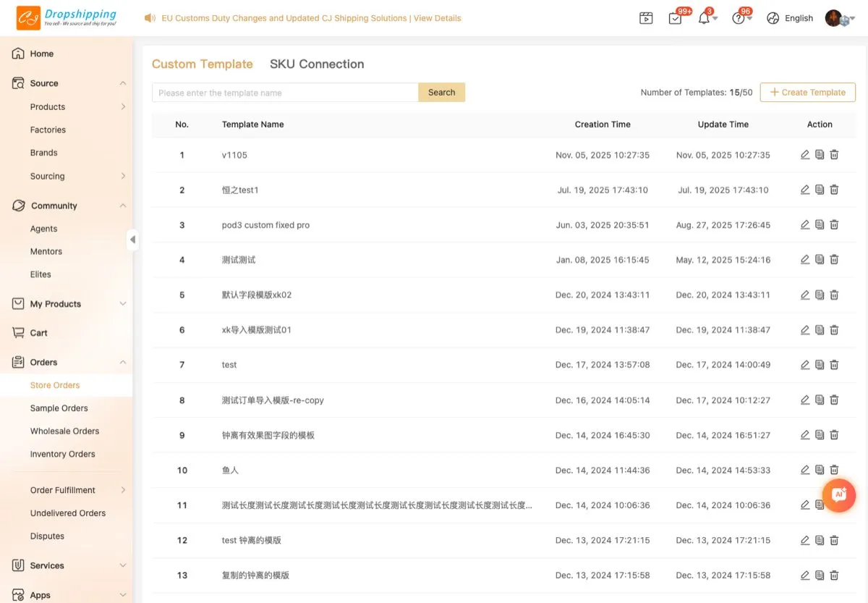Delete the 鱼人 template
The image size is (868, 603).
(x=834, y=470)
